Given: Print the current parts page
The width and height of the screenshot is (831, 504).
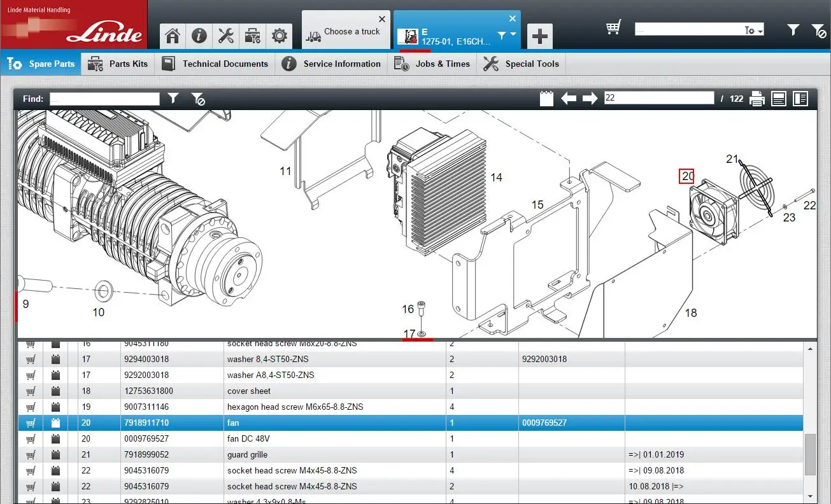Looking at the screenshot, I should coord(757,99).
